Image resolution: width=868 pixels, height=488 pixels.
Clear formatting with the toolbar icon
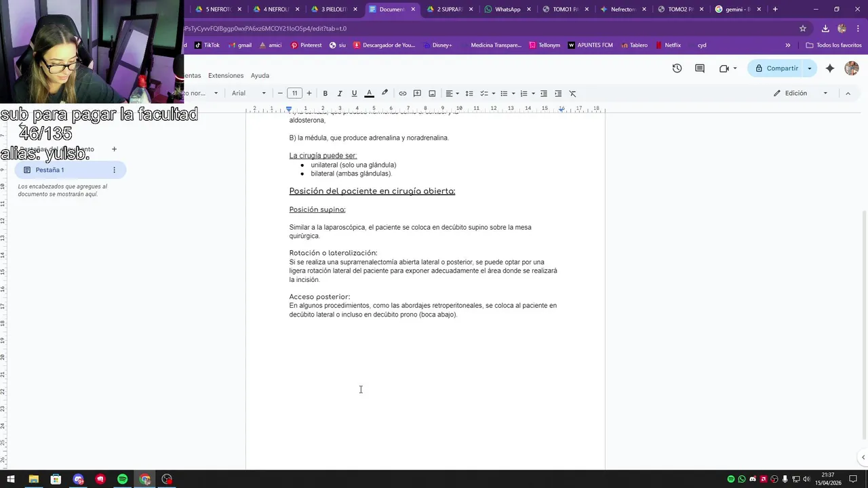click(572, 94)
